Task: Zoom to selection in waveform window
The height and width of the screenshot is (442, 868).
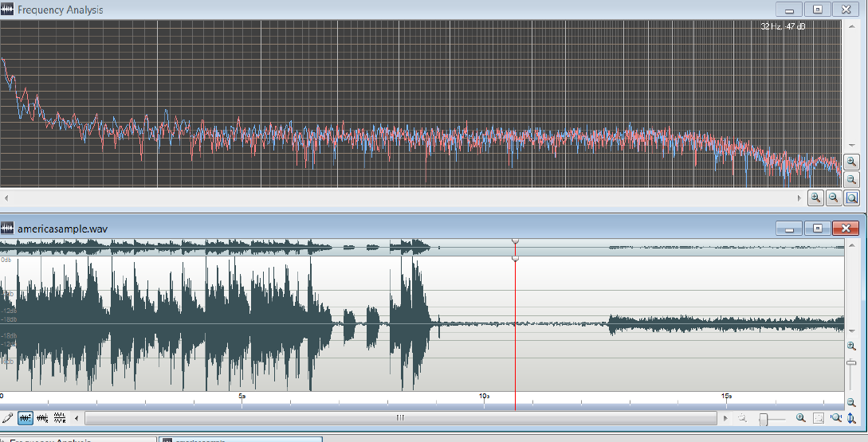Action: pyautogui.click(x=818, y=418)
